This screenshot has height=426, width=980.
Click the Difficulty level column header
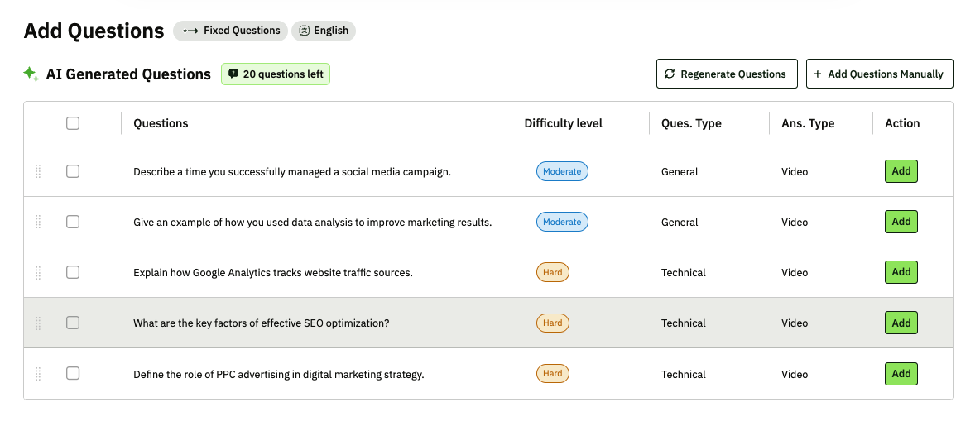(x=563, y=123)
